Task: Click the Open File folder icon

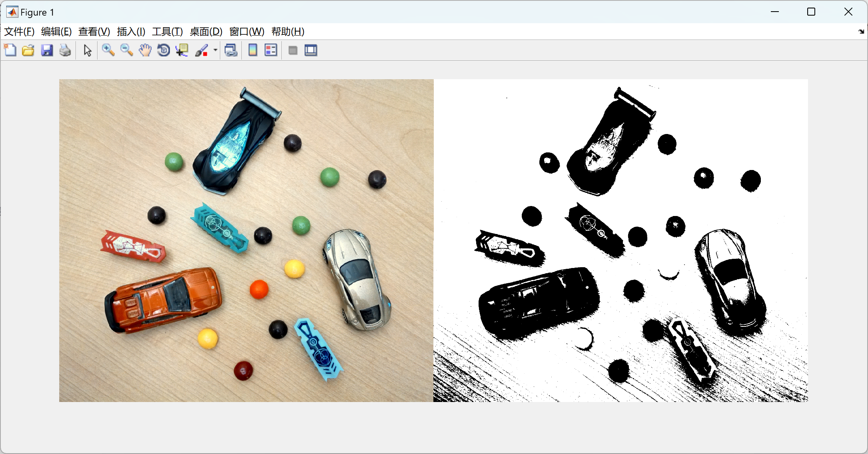Action: (28, 50)
